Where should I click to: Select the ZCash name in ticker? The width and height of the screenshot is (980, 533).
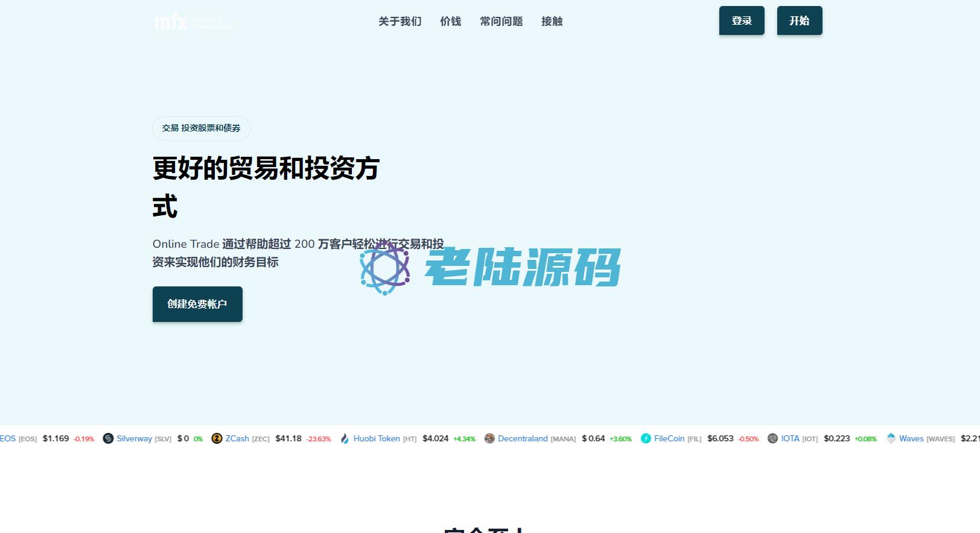[x=237, y=438]
